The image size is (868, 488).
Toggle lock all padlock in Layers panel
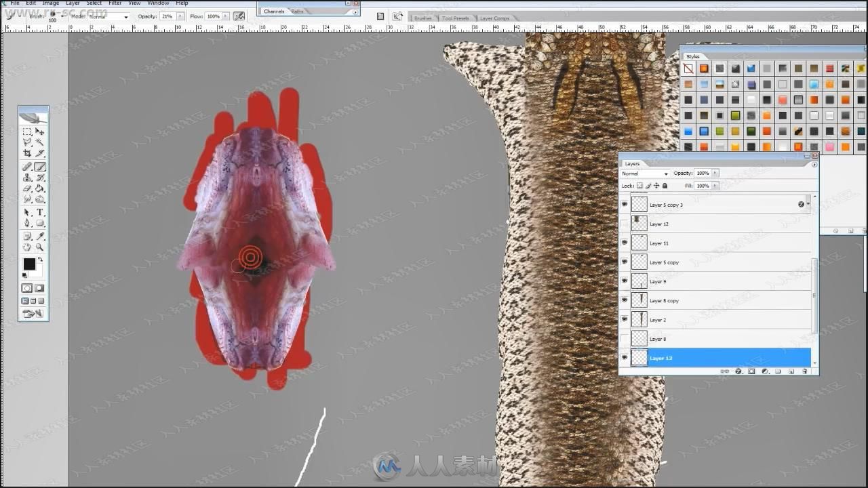[665, 186]
